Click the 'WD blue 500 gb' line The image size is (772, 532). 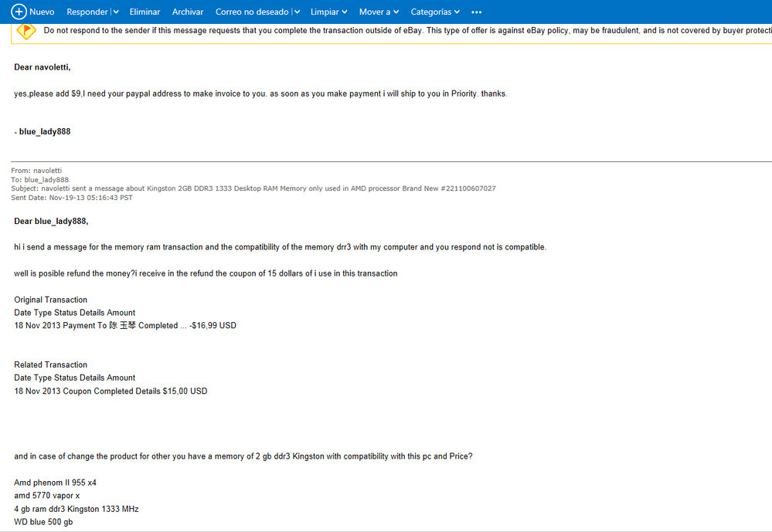click(x=43, y=522)
